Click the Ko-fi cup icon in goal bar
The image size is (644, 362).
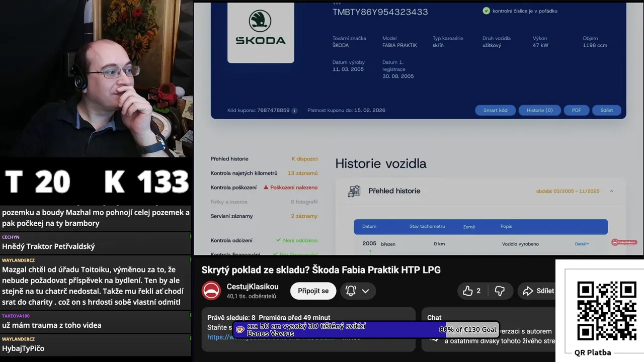click(240, 330)
